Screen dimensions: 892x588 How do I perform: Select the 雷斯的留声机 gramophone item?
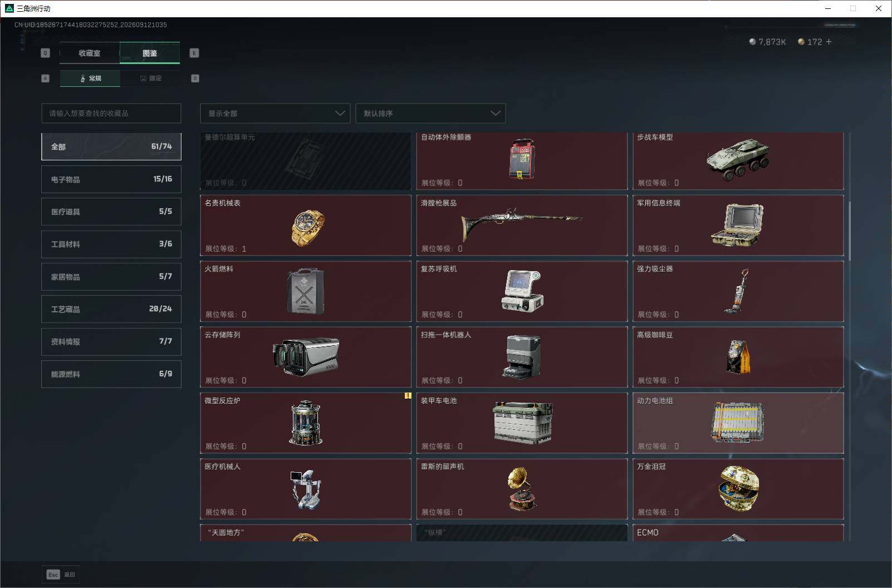click(522, 489)
